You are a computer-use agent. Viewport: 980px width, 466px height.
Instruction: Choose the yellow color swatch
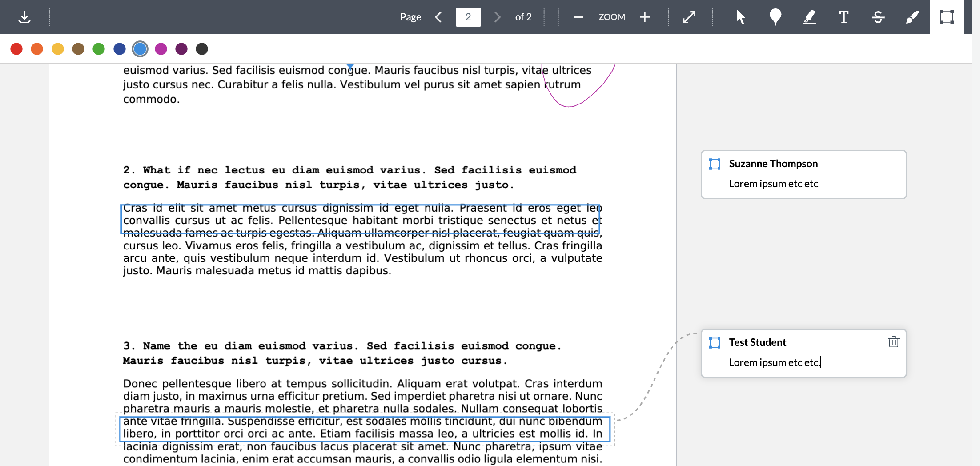tap(58, 49)
